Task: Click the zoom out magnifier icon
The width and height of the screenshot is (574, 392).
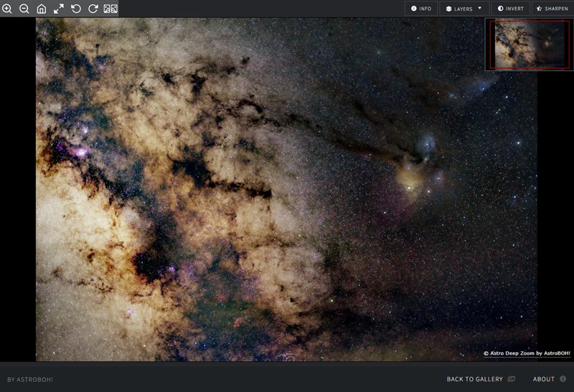Action: (x=24, y=9)
